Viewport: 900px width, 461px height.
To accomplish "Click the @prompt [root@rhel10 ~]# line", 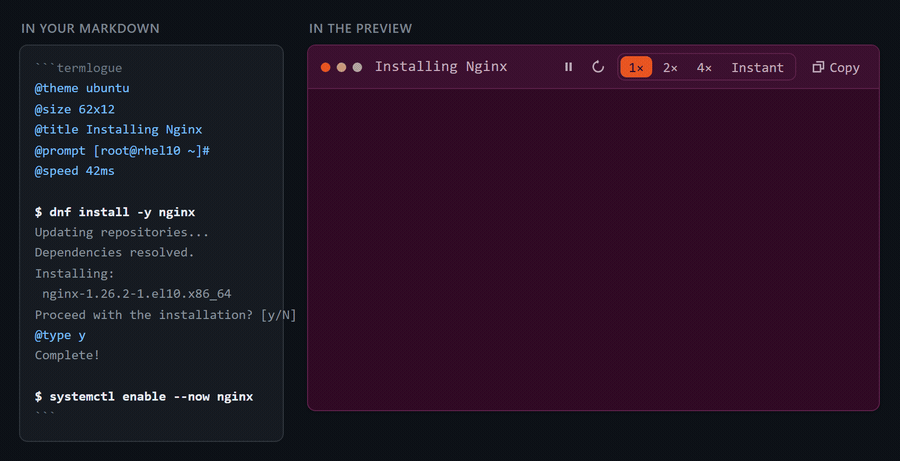I will [122, 150].
